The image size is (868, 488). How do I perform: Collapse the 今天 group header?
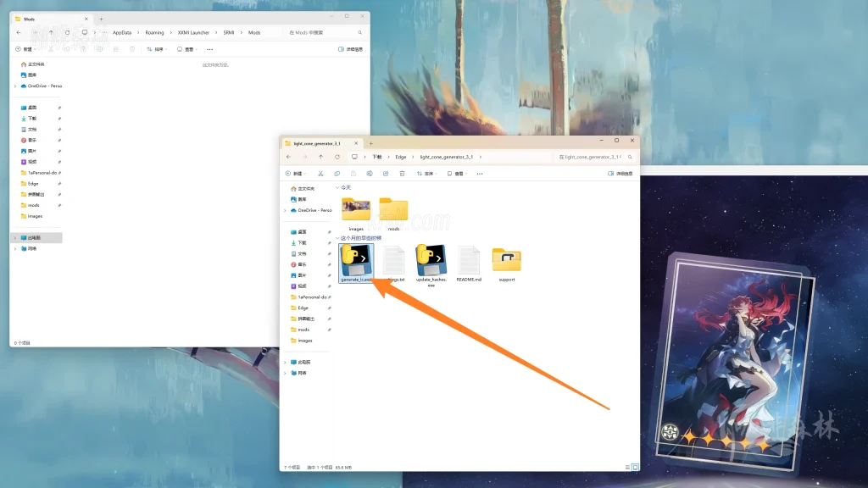tap(337, 187)
